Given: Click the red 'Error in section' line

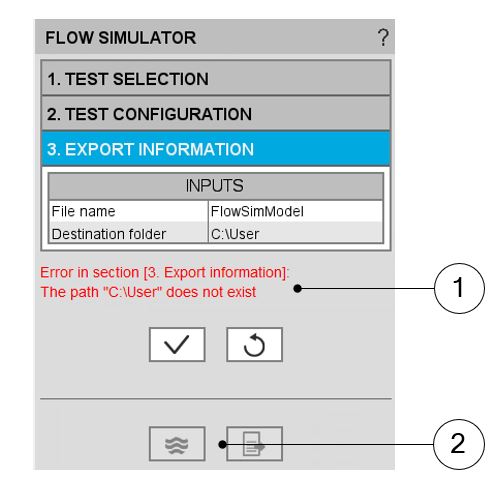Looking at the screenshot, I should coord(165,272).
